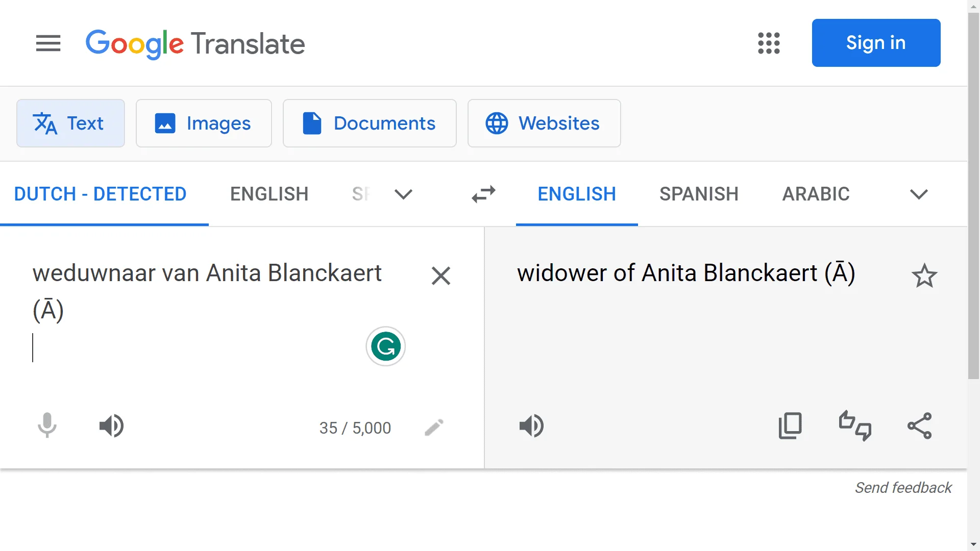Screen dimensions: 980x551
Task: Click the Sign in button
Action: 876,43
